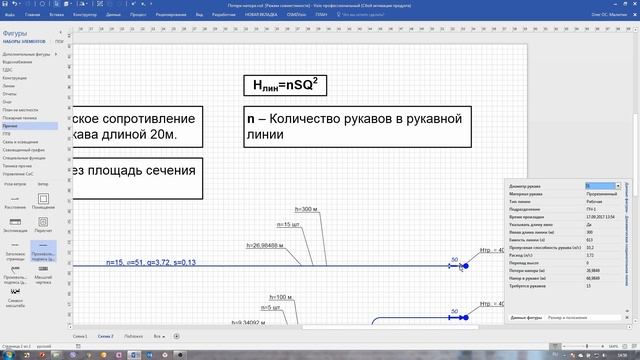Click the blue hose branching node on the upper line
The image size is (640, 360).
[466, 266]
